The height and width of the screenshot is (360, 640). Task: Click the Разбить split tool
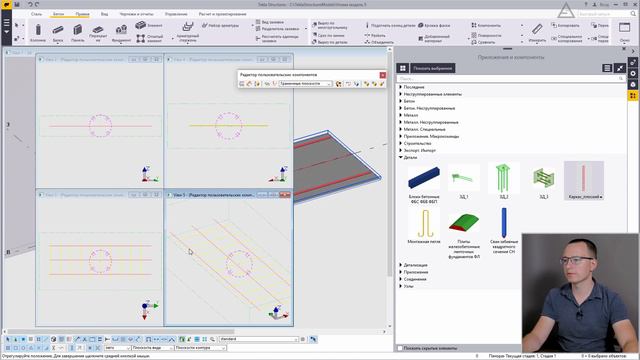pos(375,36)
